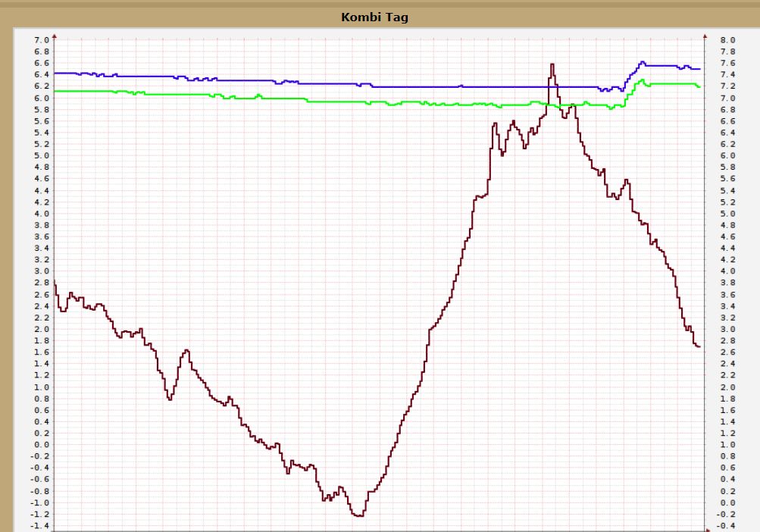
Task: Click the -0.4 label on right axis
Action: (725, 525)
